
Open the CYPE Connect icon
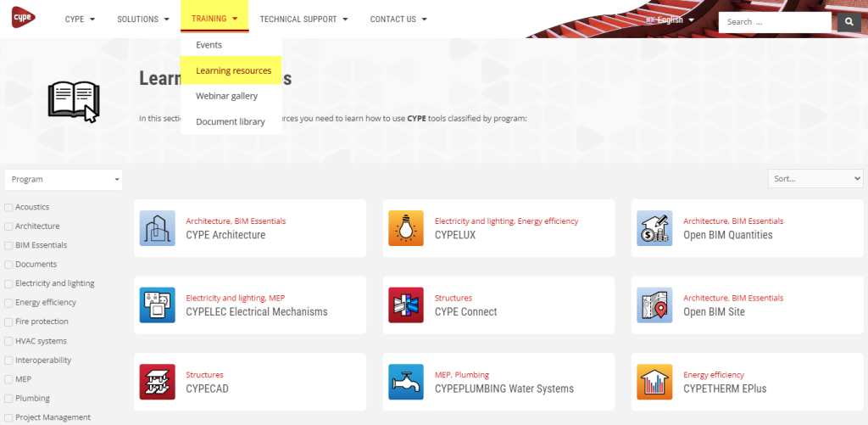pos(406,305)
